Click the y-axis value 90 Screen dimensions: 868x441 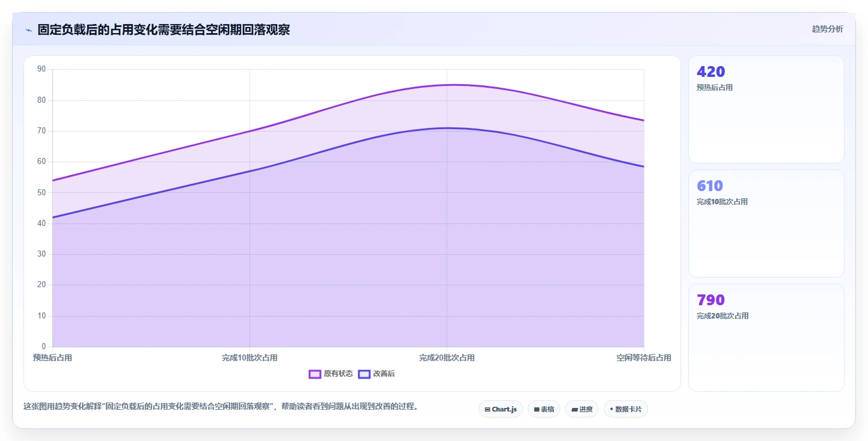pos(41,69)
